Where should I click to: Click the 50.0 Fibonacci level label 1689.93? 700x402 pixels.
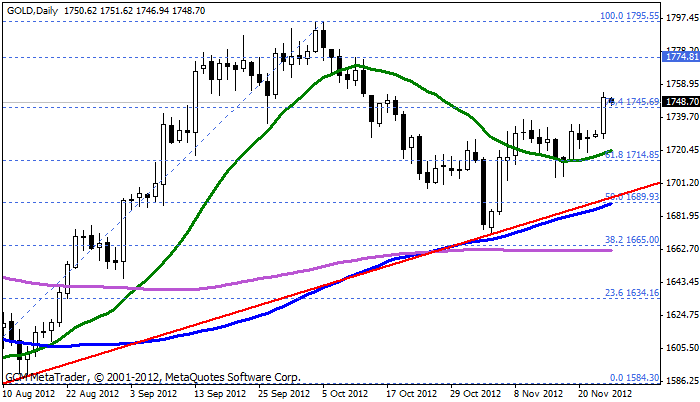coord(632,197)
